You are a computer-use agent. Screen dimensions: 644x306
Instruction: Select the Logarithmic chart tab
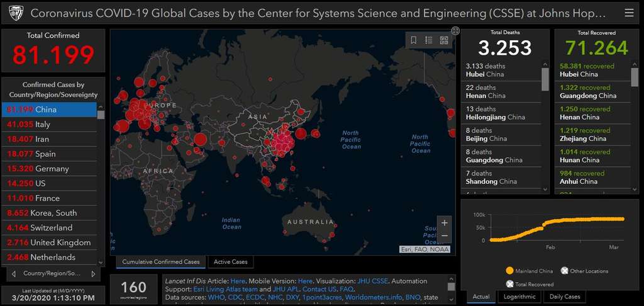tap(519, 297)
